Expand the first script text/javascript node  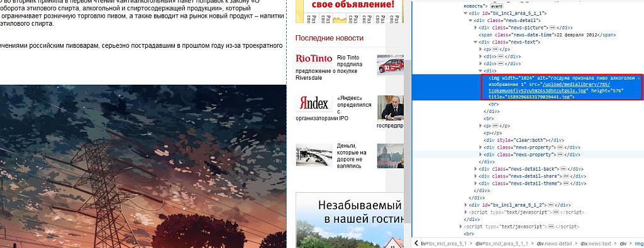(x=466, y=212)
